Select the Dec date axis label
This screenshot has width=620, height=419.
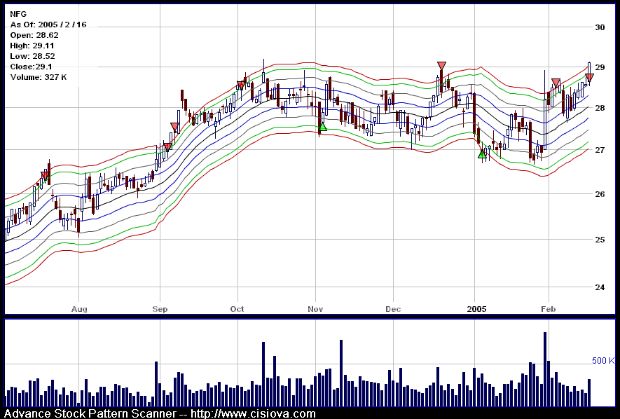coord(393,309)
